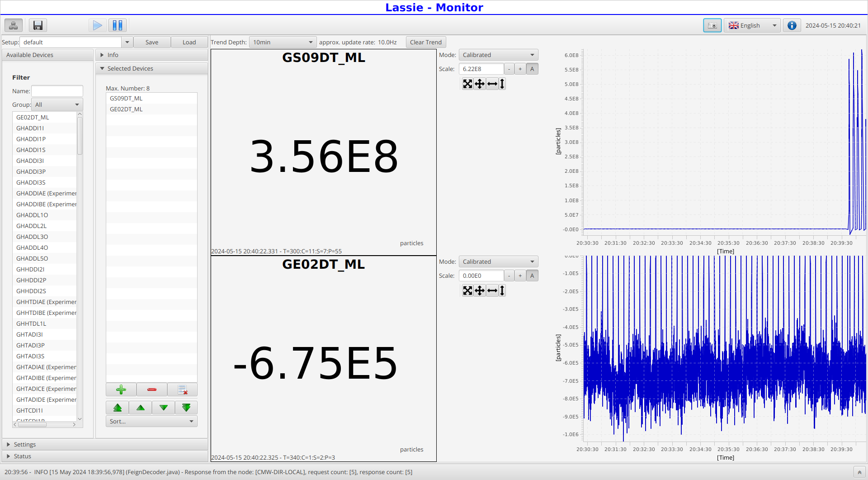Click the filter Name input field
The image size is (868, 480).
click(57, 91)
